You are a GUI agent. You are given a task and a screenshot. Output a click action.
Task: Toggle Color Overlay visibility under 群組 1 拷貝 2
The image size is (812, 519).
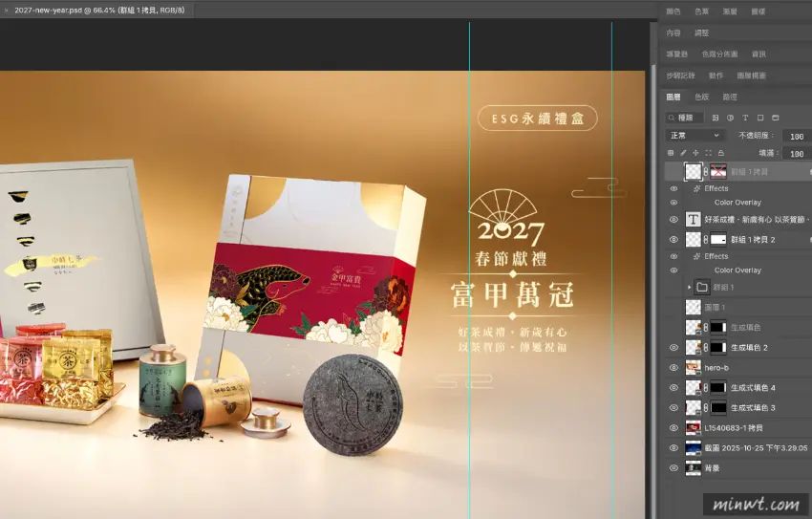tap(673, 270)
